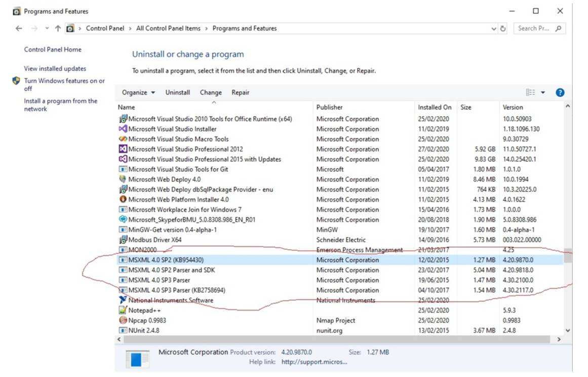The image size is (588, 377).
Task: Click the National Instruments Software icon
Action: 123,300
